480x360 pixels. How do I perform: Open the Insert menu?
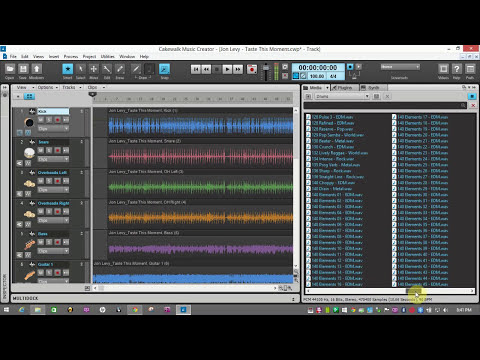[54, 56]
